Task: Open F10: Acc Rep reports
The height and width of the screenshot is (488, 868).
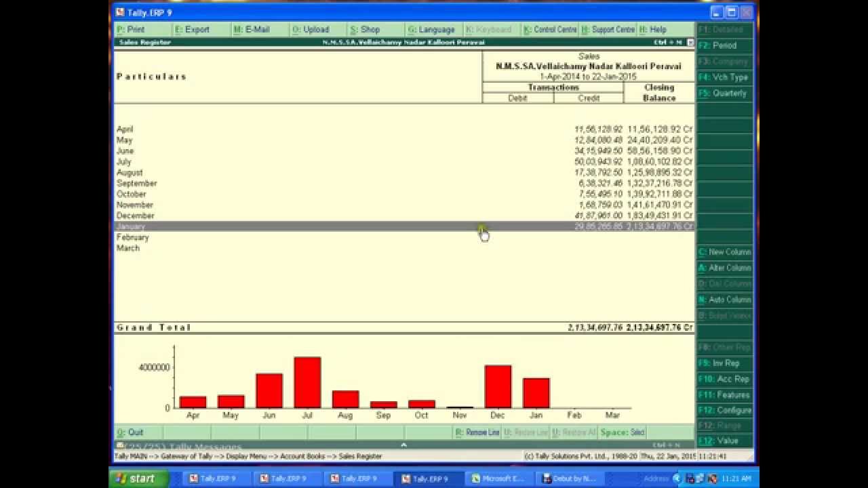Action: click(725, 379)
